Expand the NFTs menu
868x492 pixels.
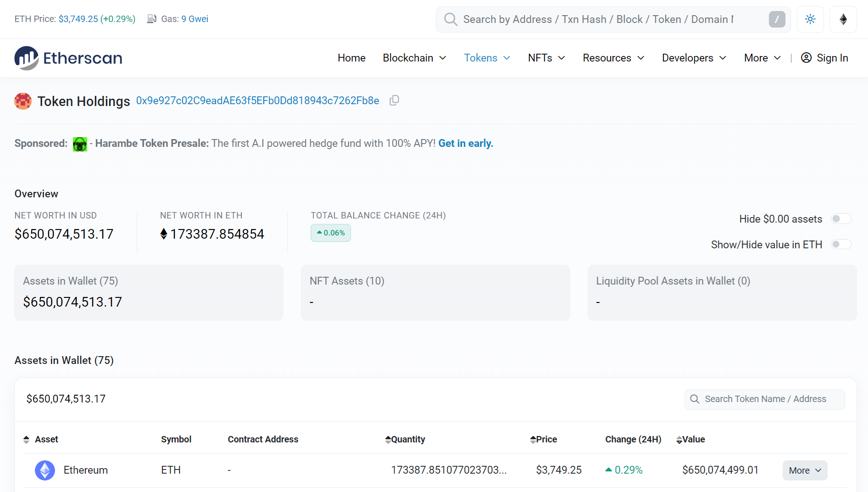click(x=546, y=58)
